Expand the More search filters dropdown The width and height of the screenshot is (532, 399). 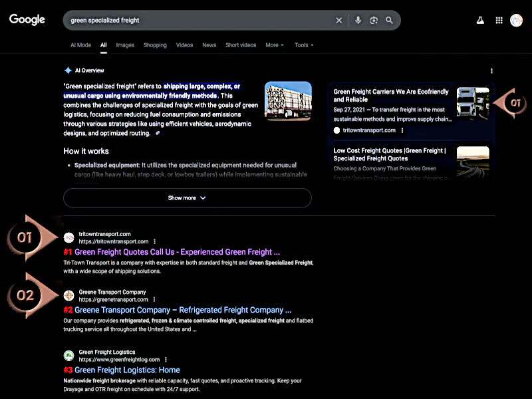pyautogui.click(x=274, y=45)
